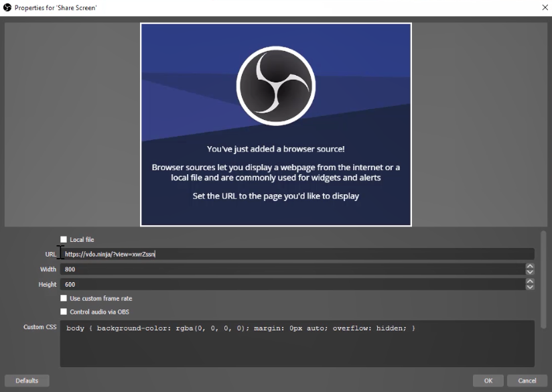
Task: Click the properties panel vertical scrollbar
Action: click(x=543, y=279)
